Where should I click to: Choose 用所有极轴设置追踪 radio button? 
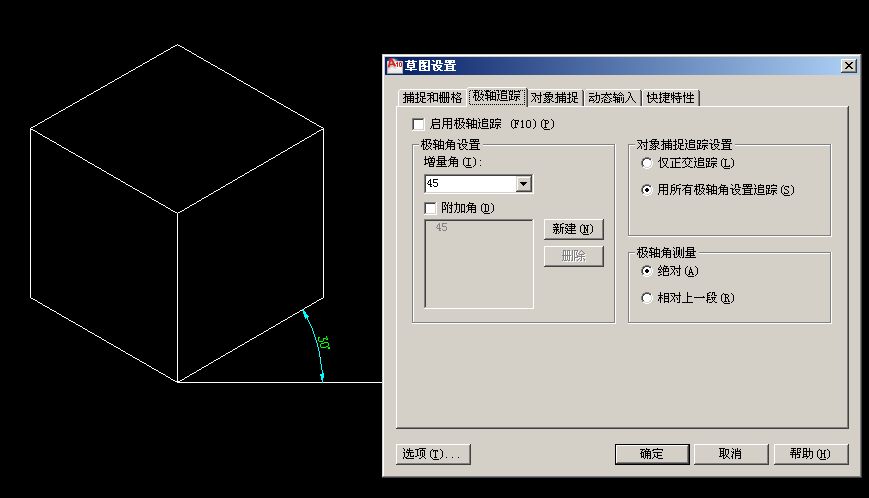[x=647, y=190]
